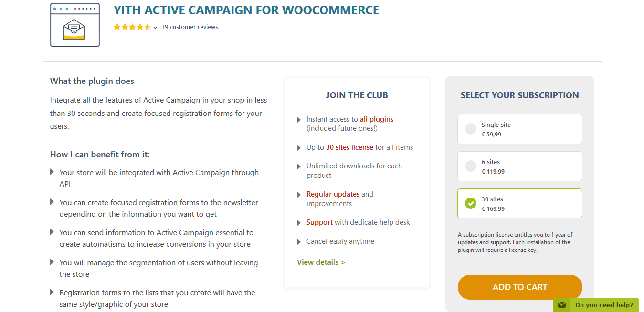Open View details link
Image resolution: width=644 pixels, height=312 pixels.
(321, 262)
